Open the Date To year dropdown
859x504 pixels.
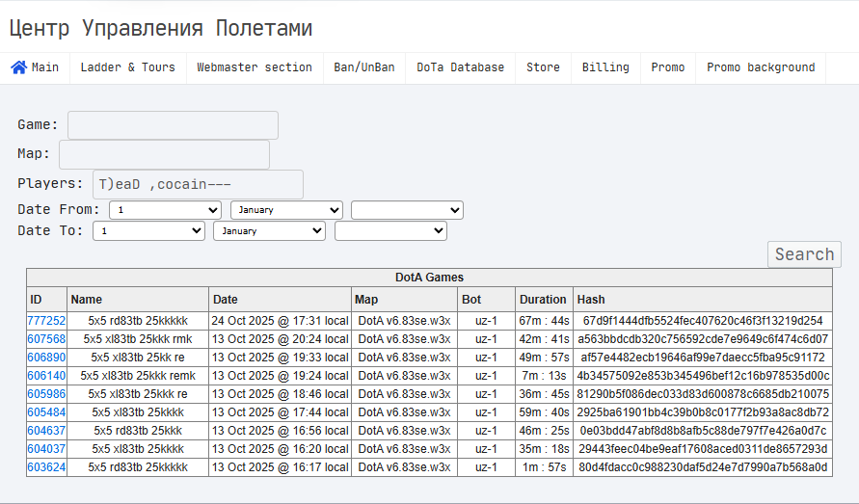click(x=390, y=230)
